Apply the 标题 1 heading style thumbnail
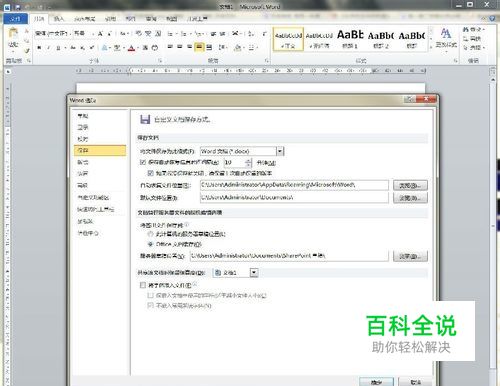Viewport: 500px width, 386px height. pos(350,39)
